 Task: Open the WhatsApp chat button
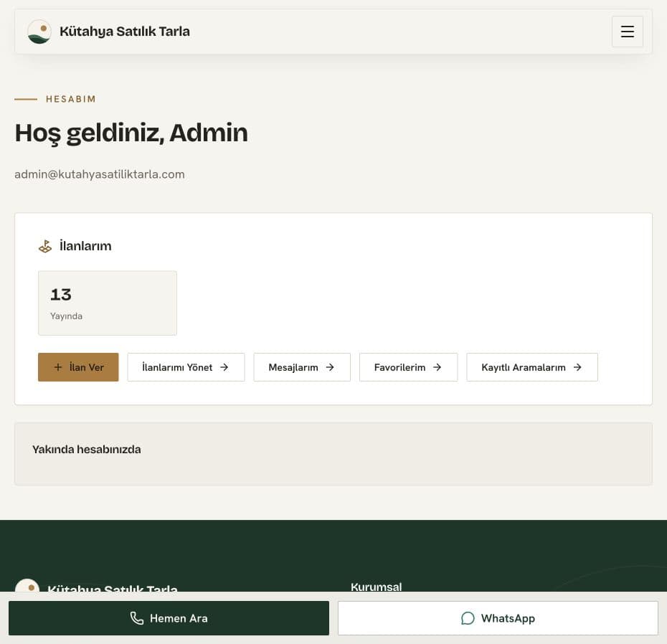click(x=498, y=618)
